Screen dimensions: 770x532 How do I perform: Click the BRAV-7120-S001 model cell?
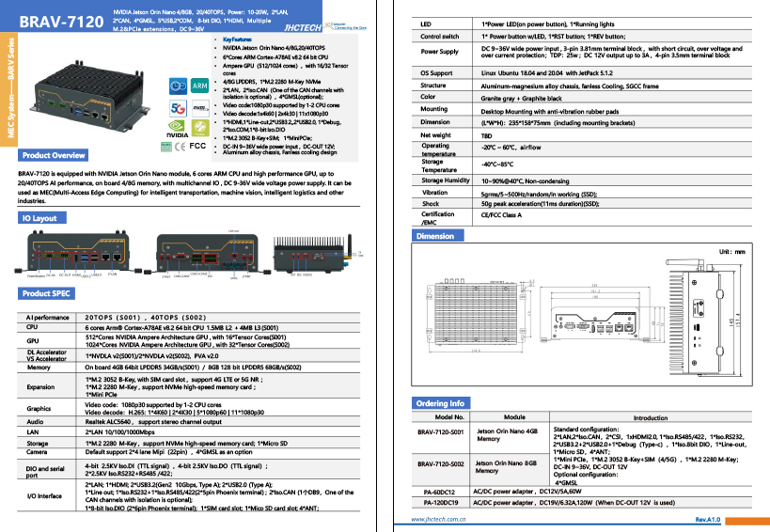pyautogui.click(x=441, y=432)
